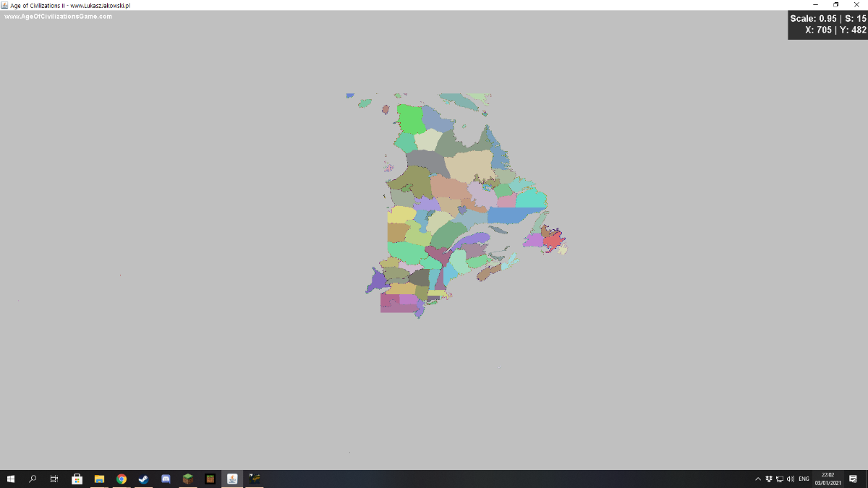Open taskbar search magnifier
868x488 pixels.
tap(33, 479)
